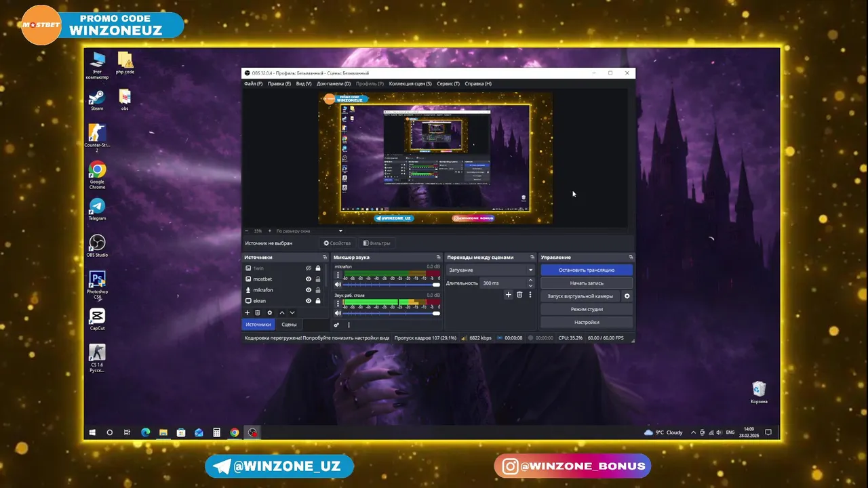Open the Edit menu in OBS
The width and height of the screenshot is (868, 488).
(279, 83)
